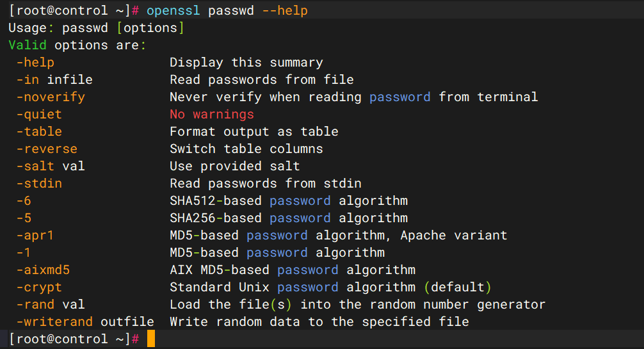Click the "-salt" option flag

[x=35, y=166]
